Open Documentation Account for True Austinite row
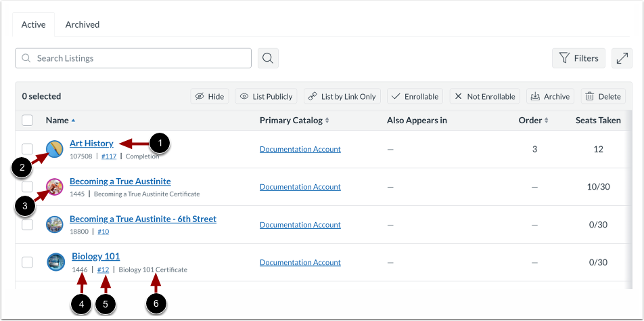This screenshot has width=644, height=321. 300,187
